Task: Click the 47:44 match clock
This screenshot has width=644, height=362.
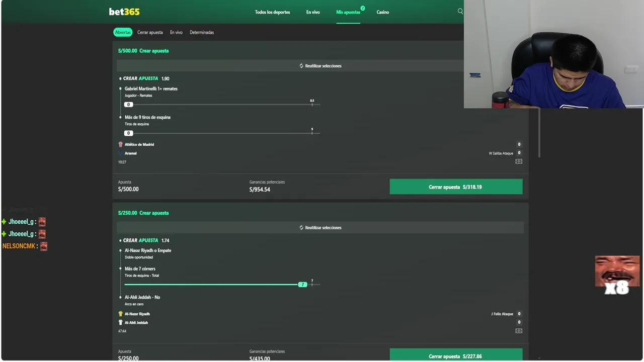Action: [x=122, y=331]
